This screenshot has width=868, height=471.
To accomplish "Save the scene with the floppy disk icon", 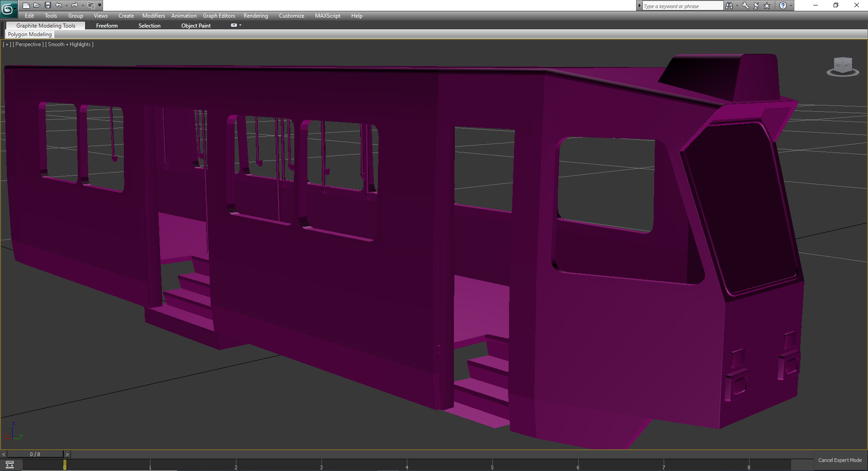I will pyautogui.click(x=48, y=5).
